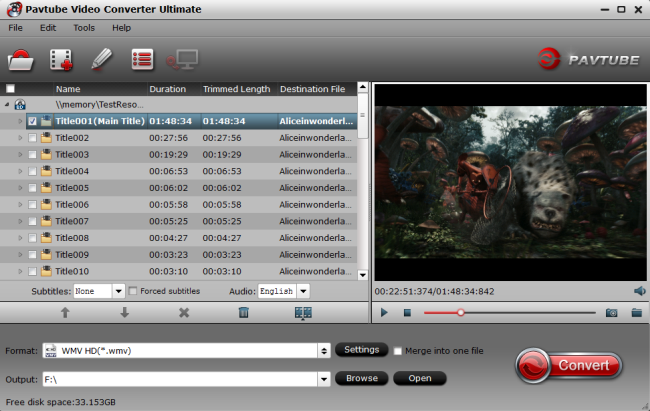Image resolution: width=650 pixels, height=411 pixels.
Task: Open the Audio language dropdown
Action: point(303,291)
